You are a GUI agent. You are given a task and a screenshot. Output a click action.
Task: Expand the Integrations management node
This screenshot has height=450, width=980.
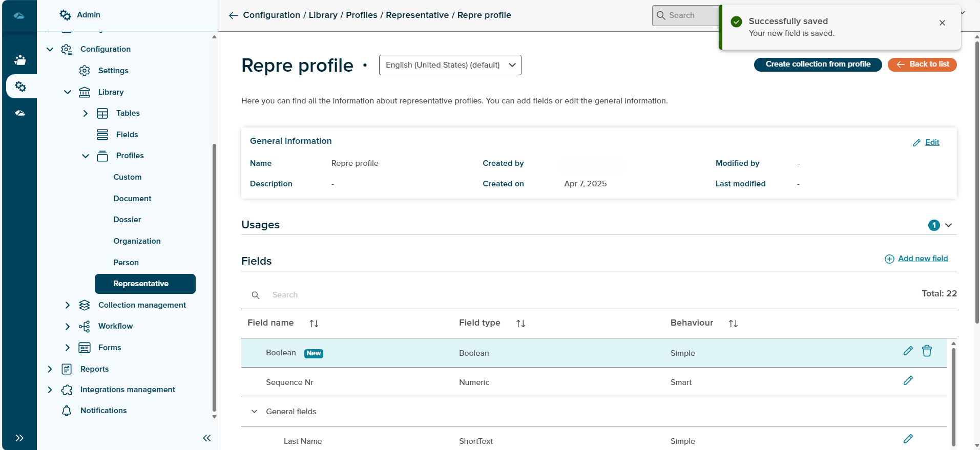(50, 390)
